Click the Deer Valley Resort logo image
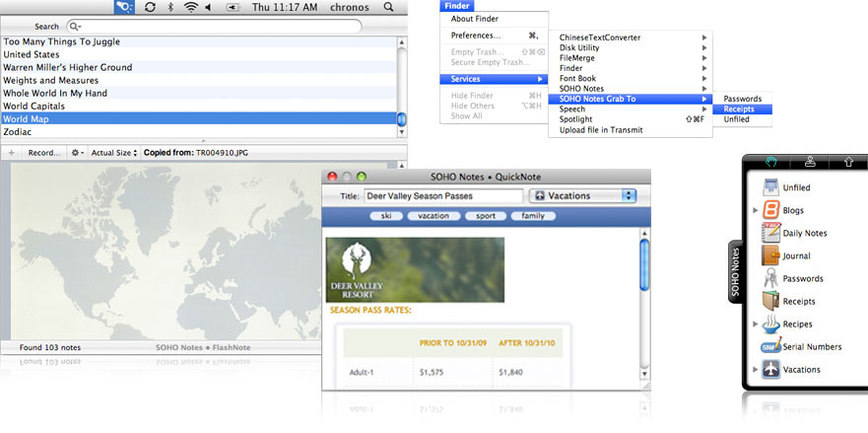The width and height of the screenshot is (868, 433). point(415,270)
